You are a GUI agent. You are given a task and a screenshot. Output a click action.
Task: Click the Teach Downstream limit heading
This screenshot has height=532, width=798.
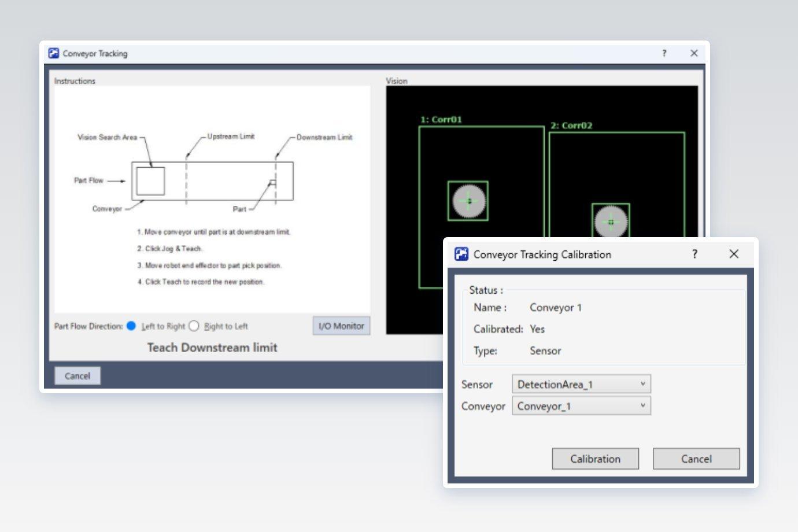212,348
